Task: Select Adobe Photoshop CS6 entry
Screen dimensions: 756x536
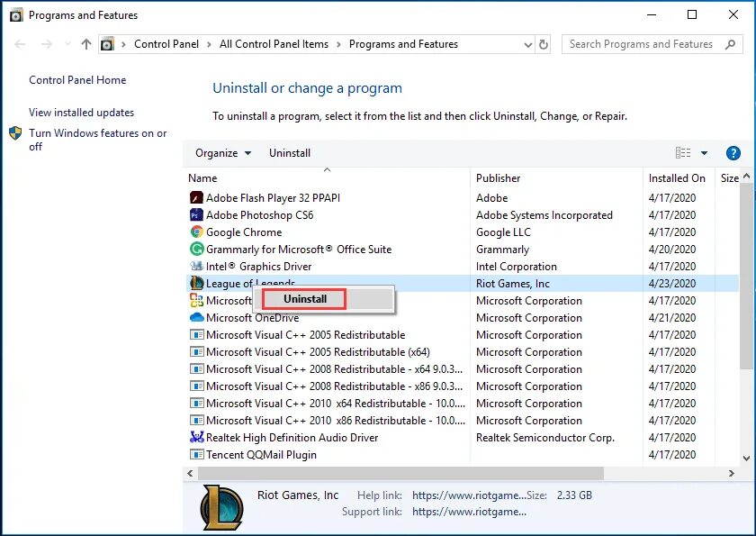Action: pyautogui.click(x=259, y=215)
